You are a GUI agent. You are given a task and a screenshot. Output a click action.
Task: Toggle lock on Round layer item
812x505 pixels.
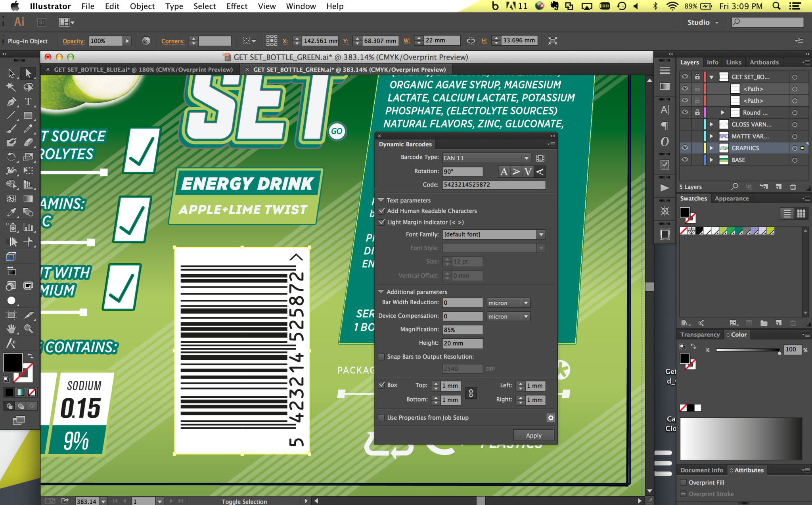(x=697, y=113)
